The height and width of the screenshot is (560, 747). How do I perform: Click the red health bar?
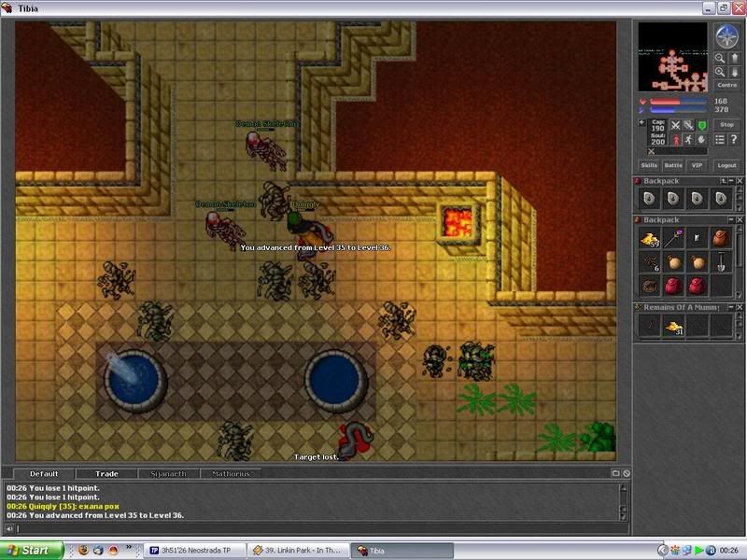coord(678,102)
